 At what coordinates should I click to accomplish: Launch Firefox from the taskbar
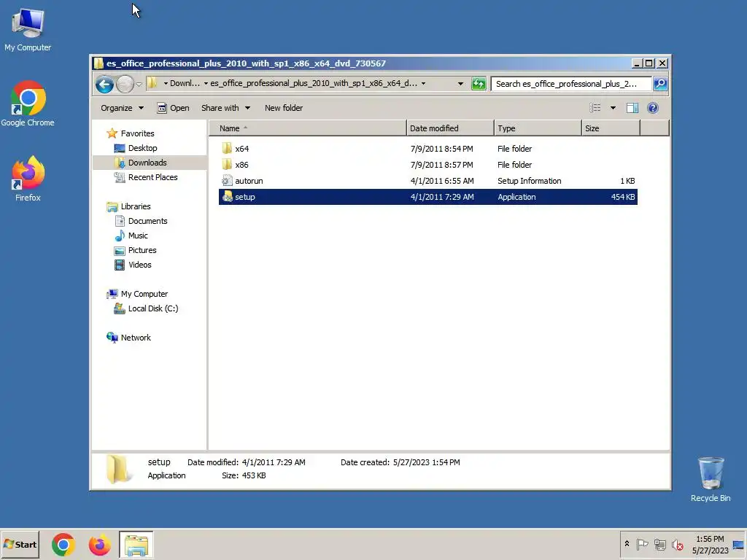pyautogui.click(x=99, y=545)
